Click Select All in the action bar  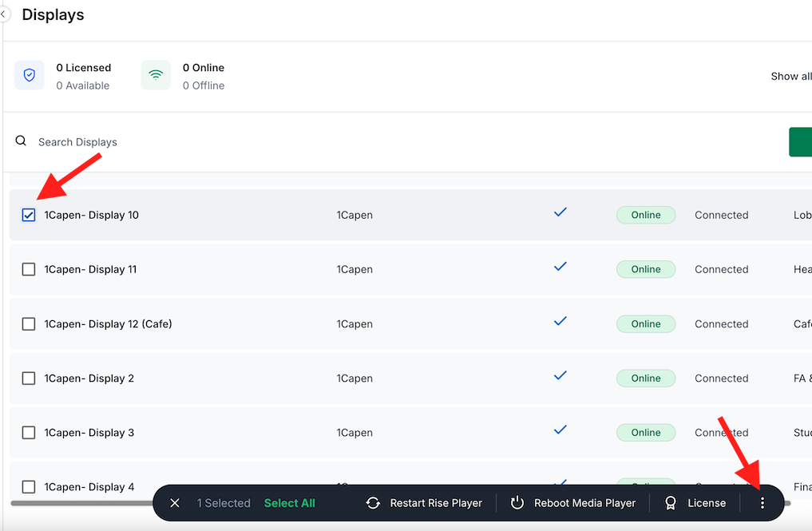(289, 503)
